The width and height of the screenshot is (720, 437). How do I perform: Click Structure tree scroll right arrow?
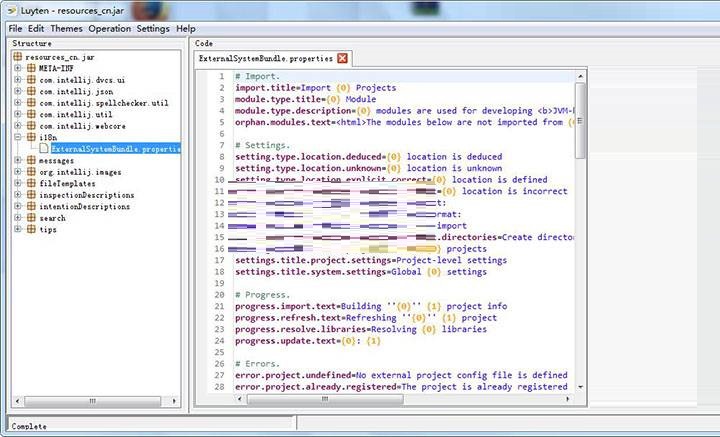click(174, 401)
